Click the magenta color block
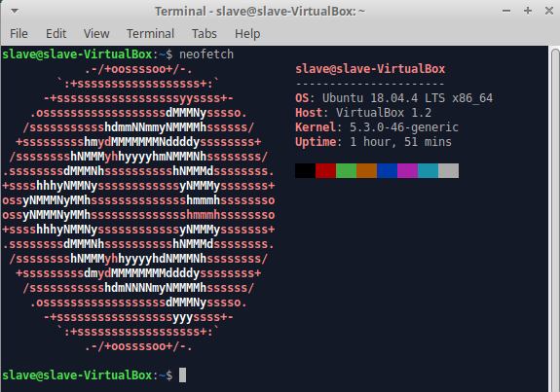 coord(407,170)
